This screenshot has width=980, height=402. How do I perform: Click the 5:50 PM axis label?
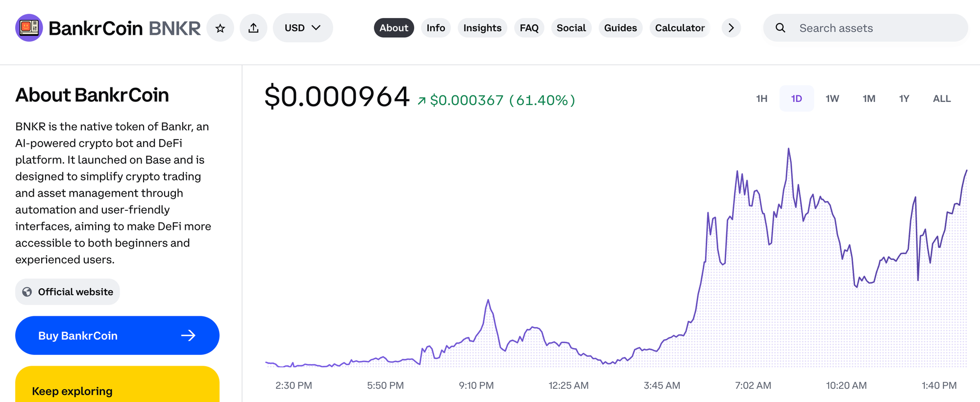pyautogui.click(x=386, y=385)
